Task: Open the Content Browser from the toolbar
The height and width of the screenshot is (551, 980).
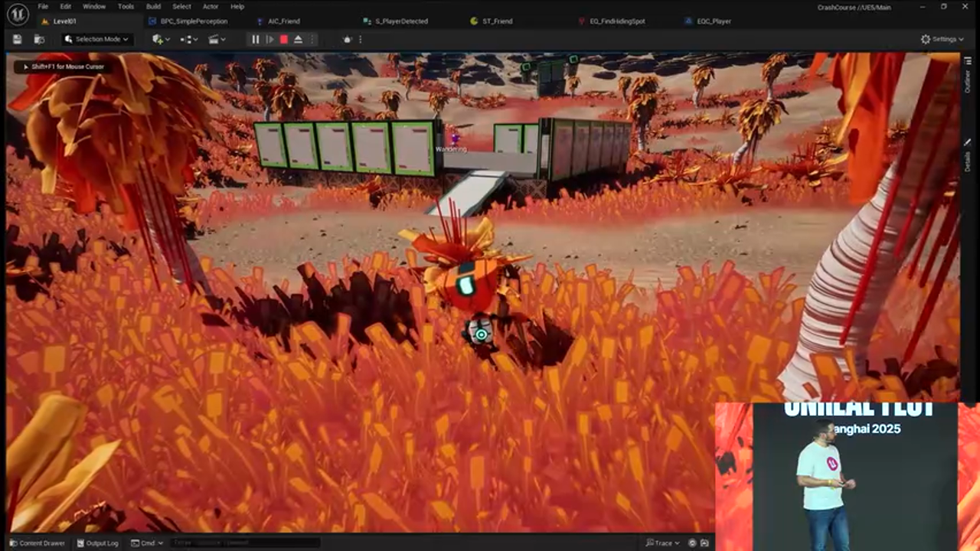Action: (38, 39)
